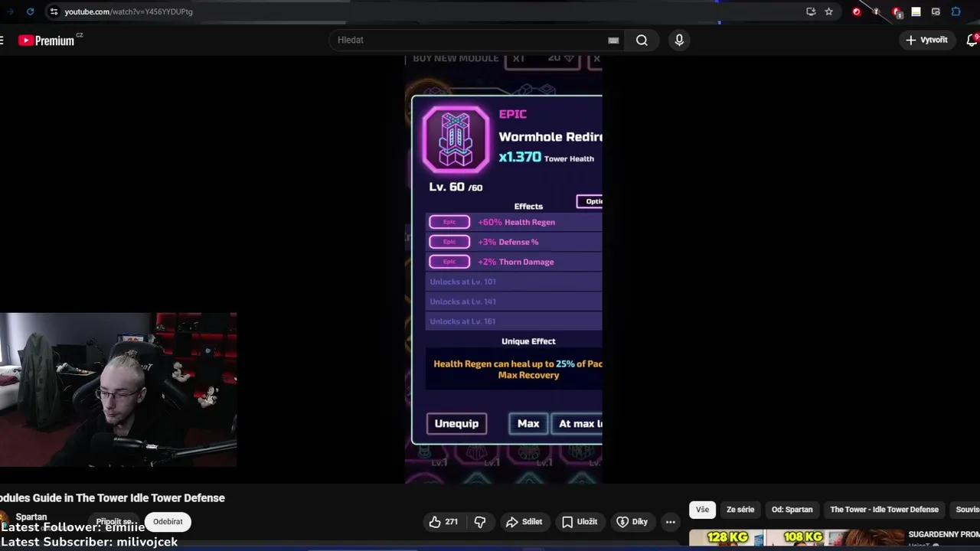Click the Unequip button in the video
Image resolution: width=980 pixels, height=551 pixels.
point(456,423)
